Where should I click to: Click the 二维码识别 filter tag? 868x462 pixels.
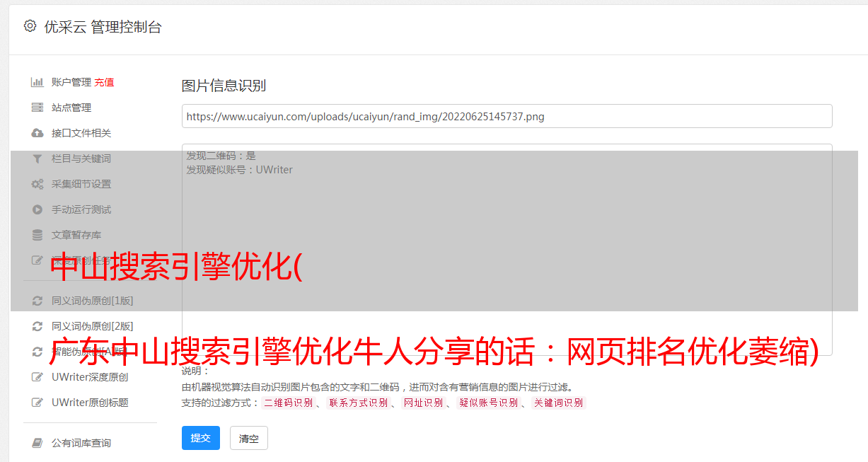click(x=288, y=403)
